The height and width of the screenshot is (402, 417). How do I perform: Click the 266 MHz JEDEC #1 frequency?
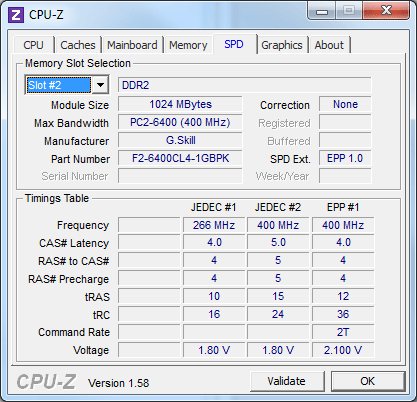tap(214, 225)
